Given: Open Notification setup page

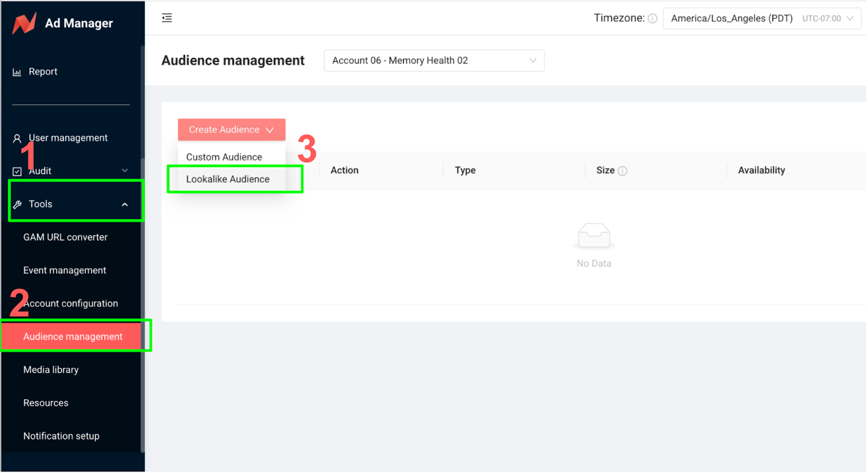Looking at the screenshot, I should (61, 436).
